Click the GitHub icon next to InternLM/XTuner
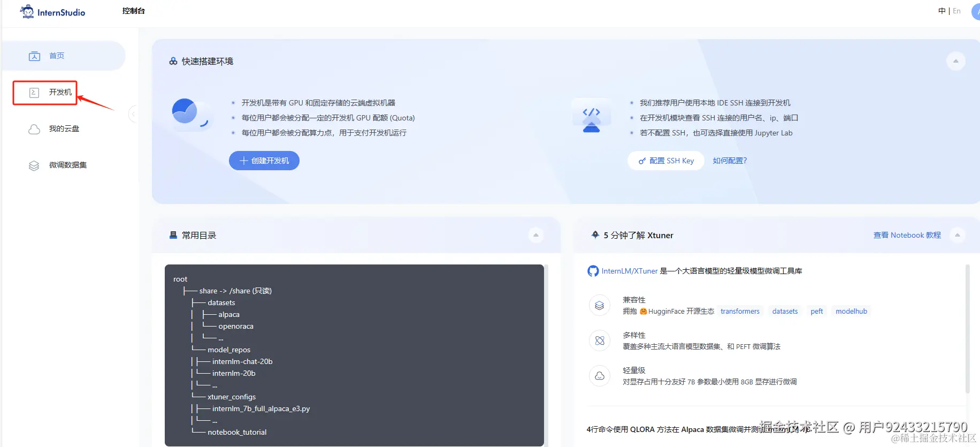This screenshot has width=980, height=447. coord(593,271)
